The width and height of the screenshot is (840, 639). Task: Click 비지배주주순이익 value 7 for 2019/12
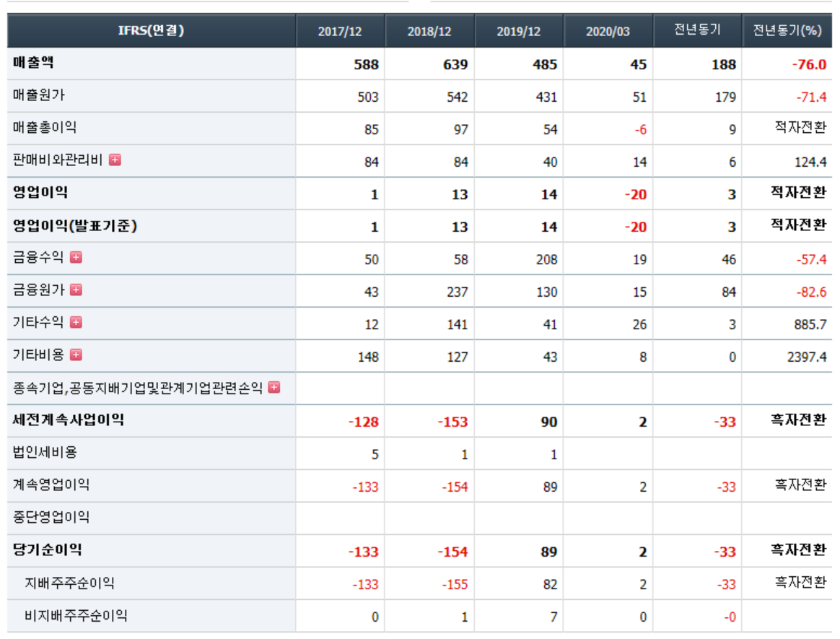pos(554,617)
